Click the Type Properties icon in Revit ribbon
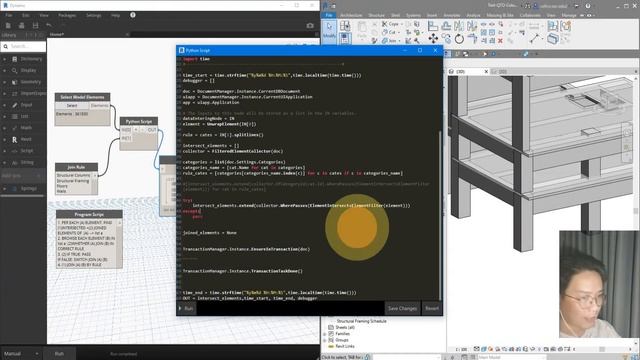The height and width of the screenshot is (360, 640). [x=345, y=26]
